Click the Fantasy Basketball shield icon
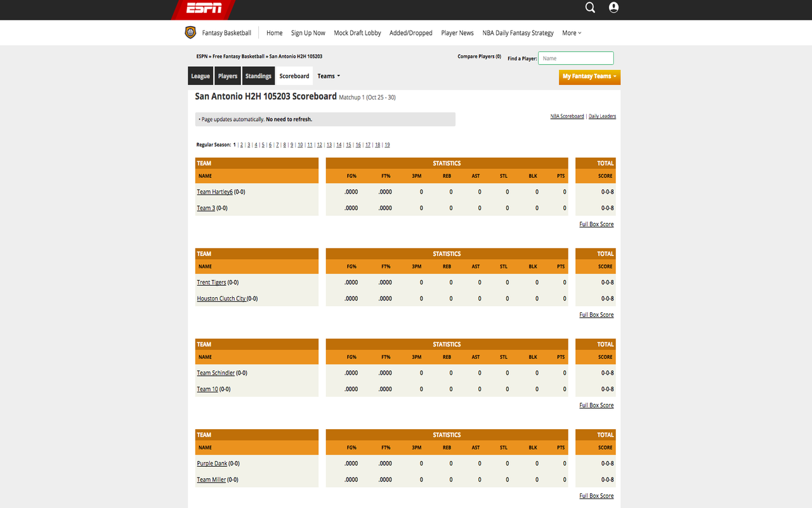Screen dimensions: 812x508 pos(190,32)
